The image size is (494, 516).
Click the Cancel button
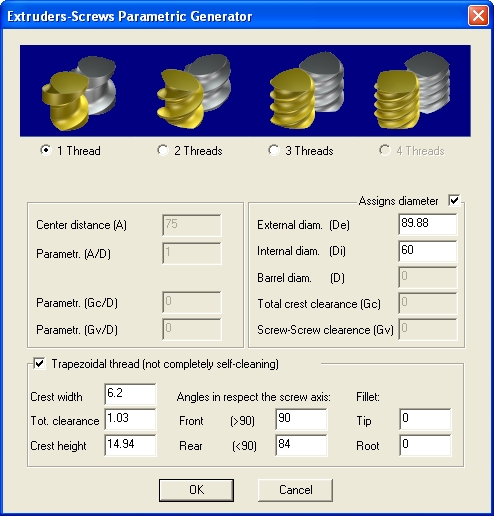(x=295, y=490)
